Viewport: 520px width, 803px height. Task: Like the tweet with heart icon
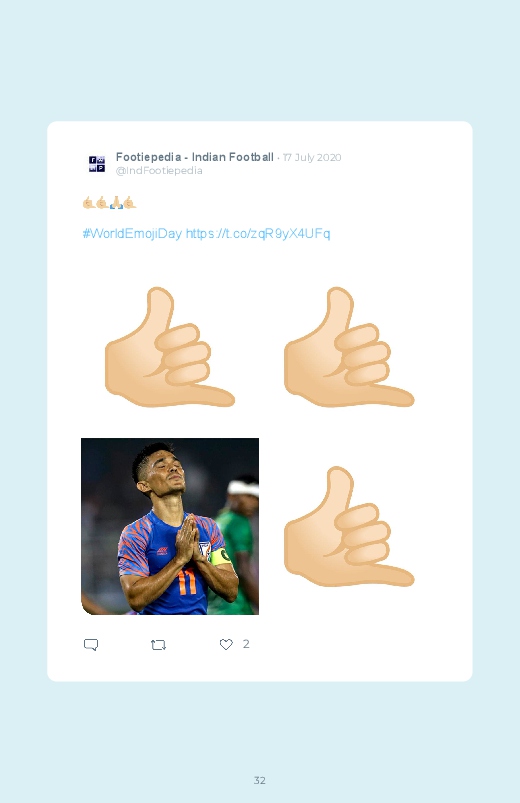(226, 644)
